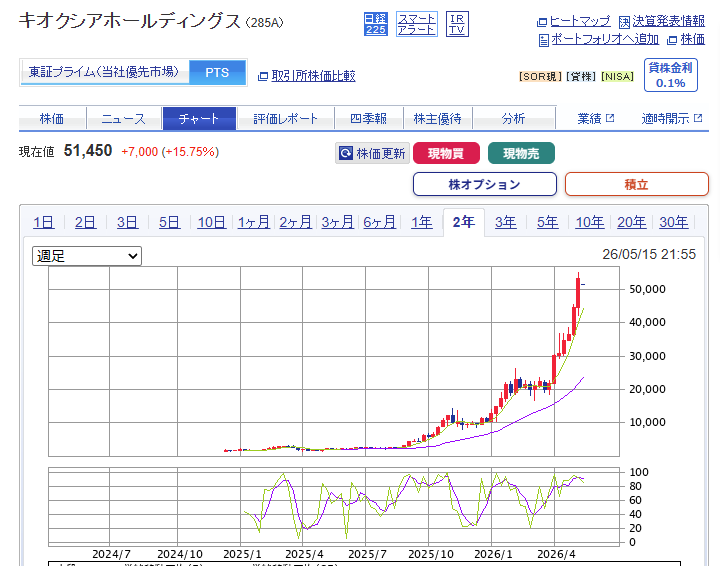
Task: Open 取引所株価比較 link
Action: coord(313,76)
